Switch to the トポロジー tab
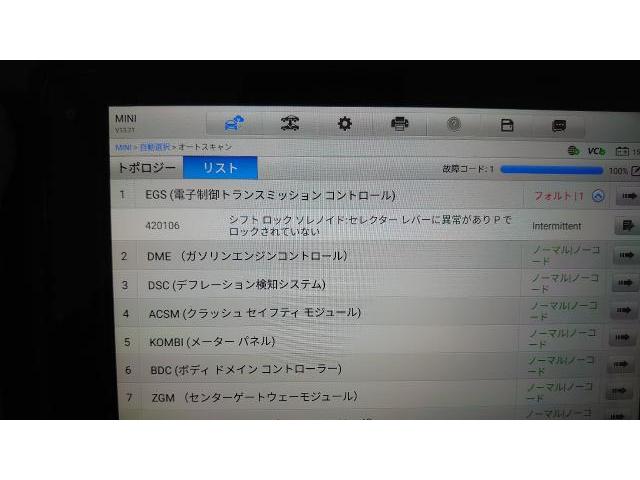 click(x=147, y=168)
